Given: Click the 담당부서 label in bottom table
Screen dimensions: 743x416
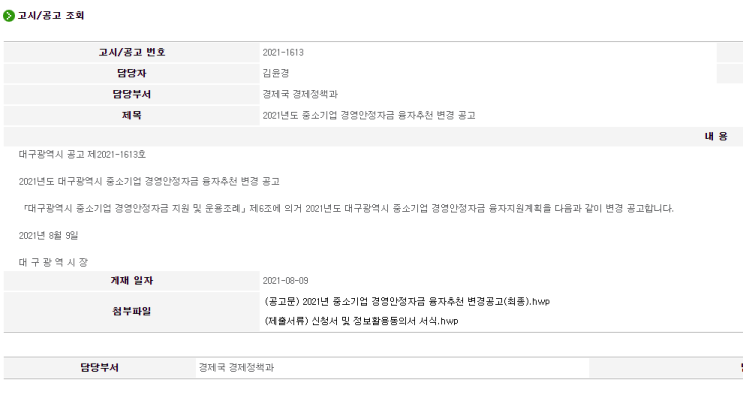Looking at the screenshot, I should (100, 368).
